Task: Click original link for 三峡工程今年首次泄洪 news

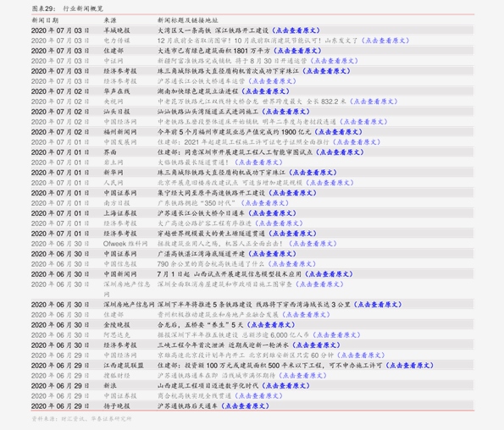Action: (x=316, y=345)
